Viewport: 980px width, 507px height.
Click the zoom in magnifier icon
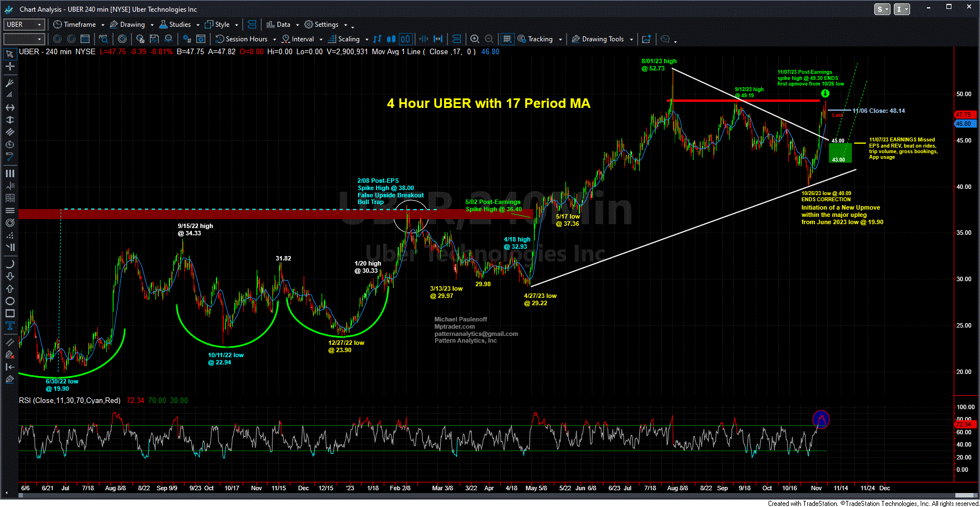click(x=475, y=39)
